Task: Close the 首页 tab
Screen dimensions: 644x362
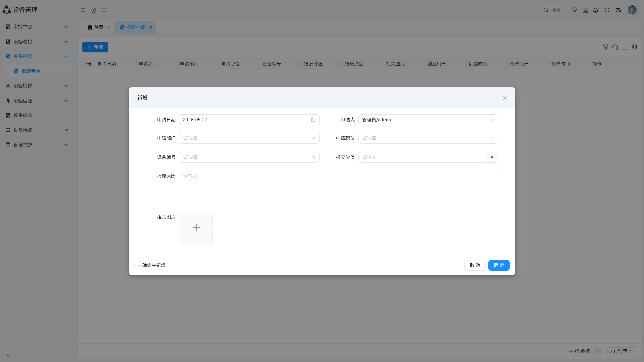Action: point(109,27)
